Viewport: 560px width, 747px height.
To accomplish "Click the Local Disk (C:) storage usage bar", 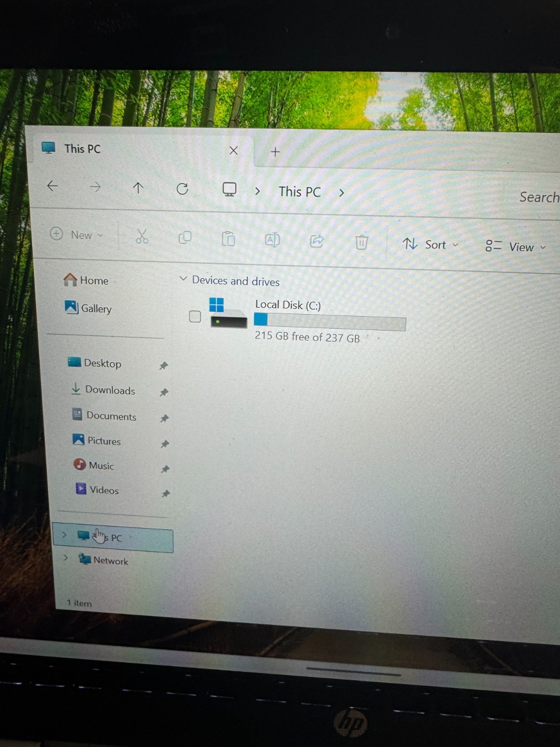I will pos(330,322).
